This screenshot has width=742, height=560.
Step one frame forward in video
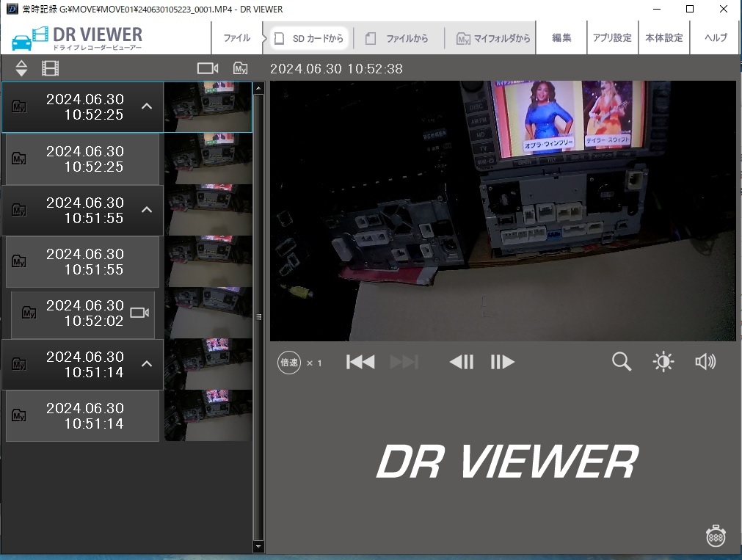point(503,362)
